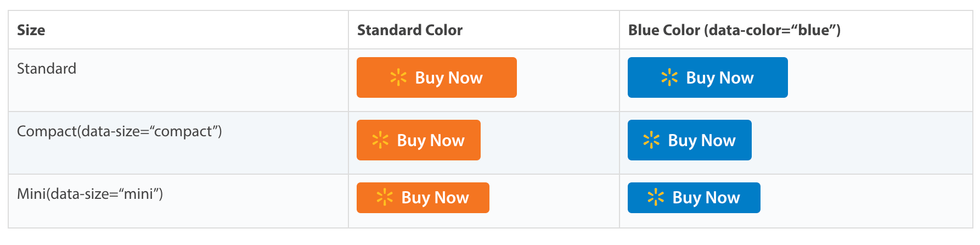Click the spark icon on compact blue button
This screenshot has width=980, height=245.
pos(651,140)
